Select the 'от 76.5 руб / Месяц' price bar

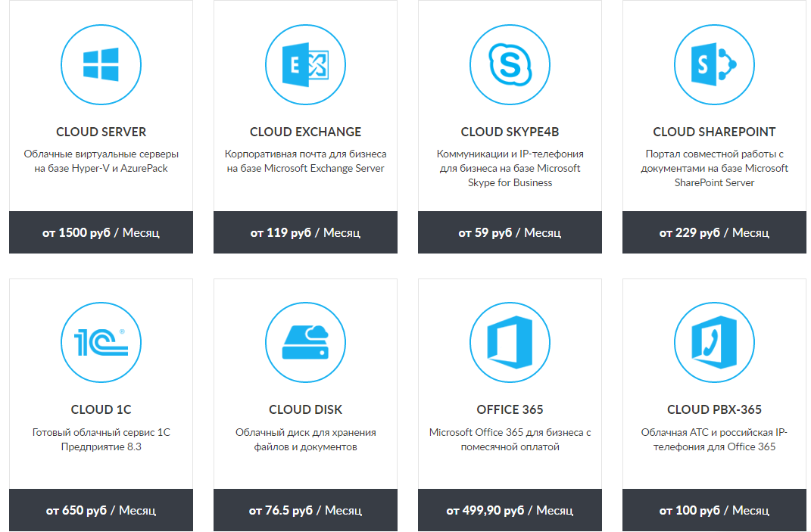coord(305,510)
